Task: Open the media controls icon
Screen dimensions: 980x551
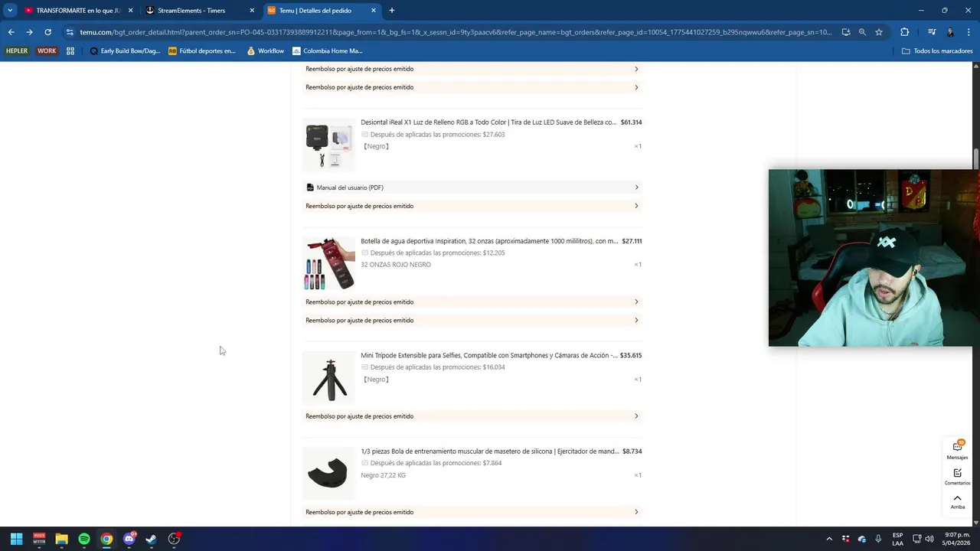Action: tap(932, 32)
